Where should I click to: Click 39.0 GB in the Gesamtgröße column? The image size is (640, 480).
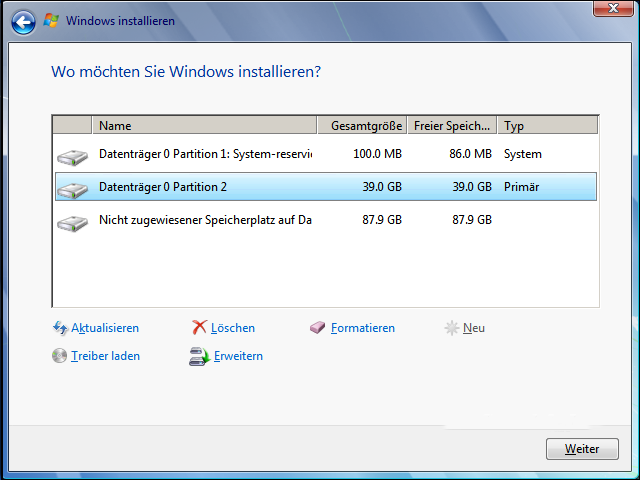[x=382, y=187]
